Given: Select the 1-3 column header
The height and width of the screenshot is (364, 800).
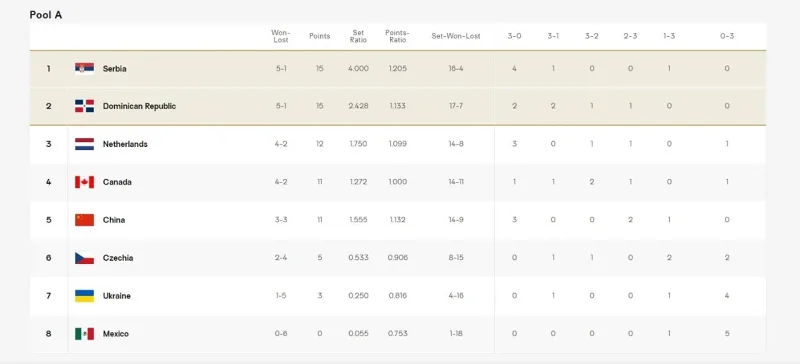Looking at the screenshot, I should pos(669,36).
